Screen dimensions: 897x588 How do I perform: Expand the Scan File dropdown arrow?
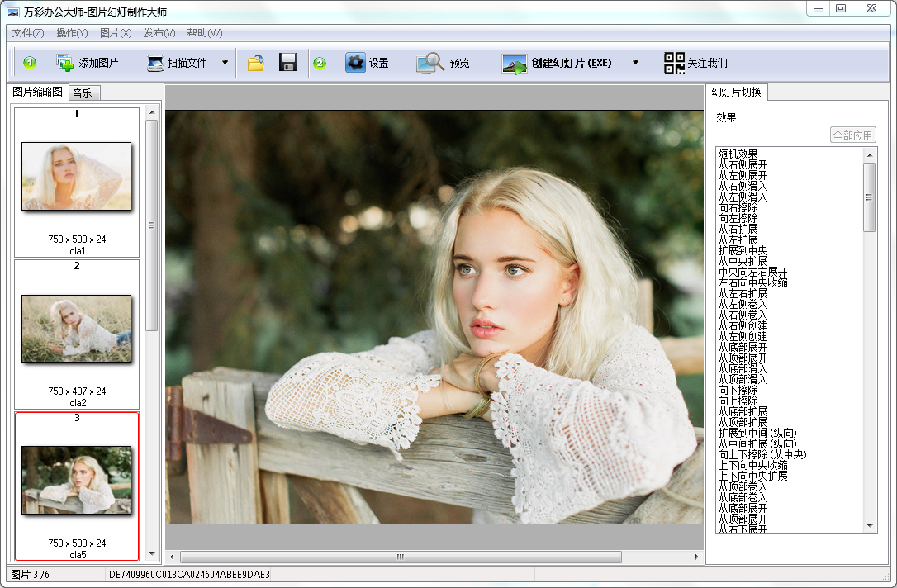pos(225,63)
